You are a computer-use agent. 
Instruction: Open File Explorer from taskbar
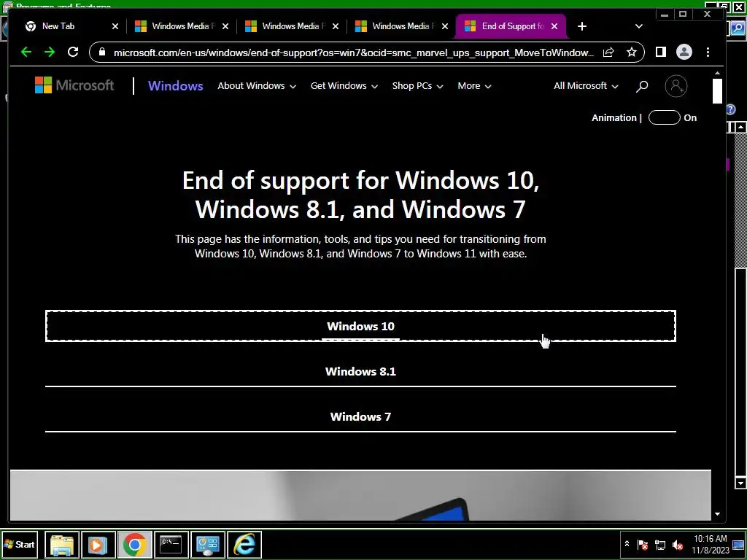(x=62, y=545)
